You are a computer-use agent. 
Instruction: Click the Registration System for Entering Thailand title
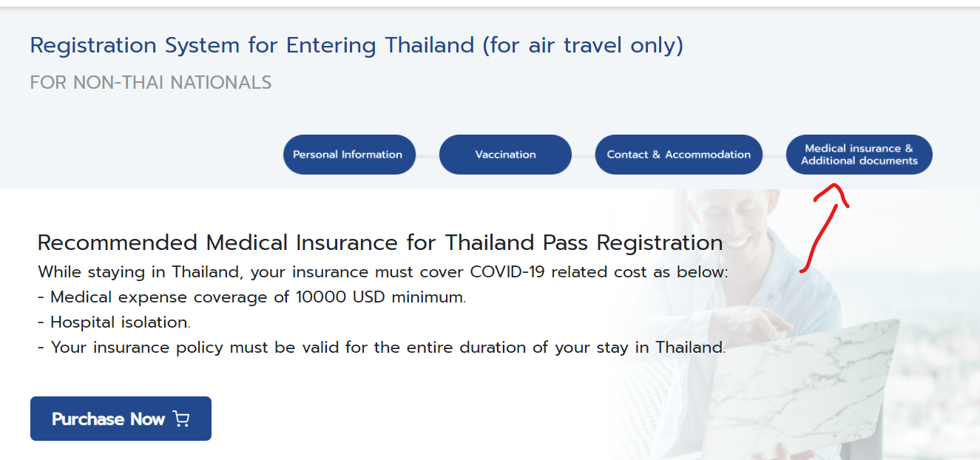click(356, 46)
